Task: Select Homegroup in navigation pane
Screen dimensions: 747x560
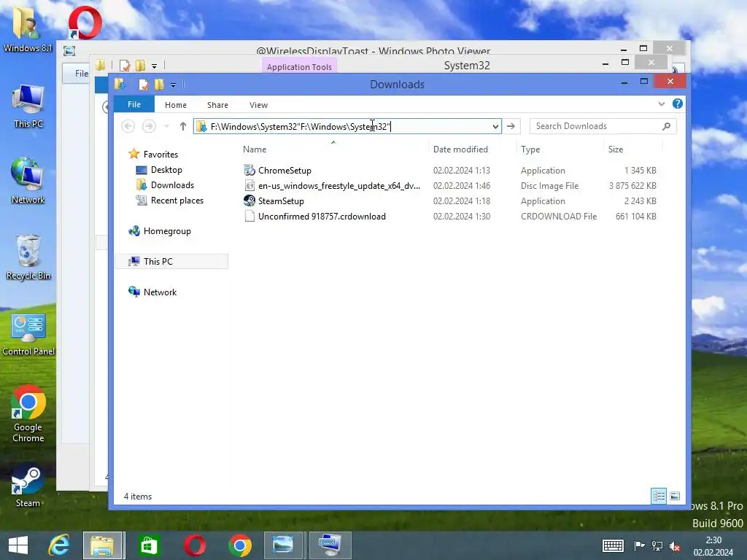Action: [167, 231]
